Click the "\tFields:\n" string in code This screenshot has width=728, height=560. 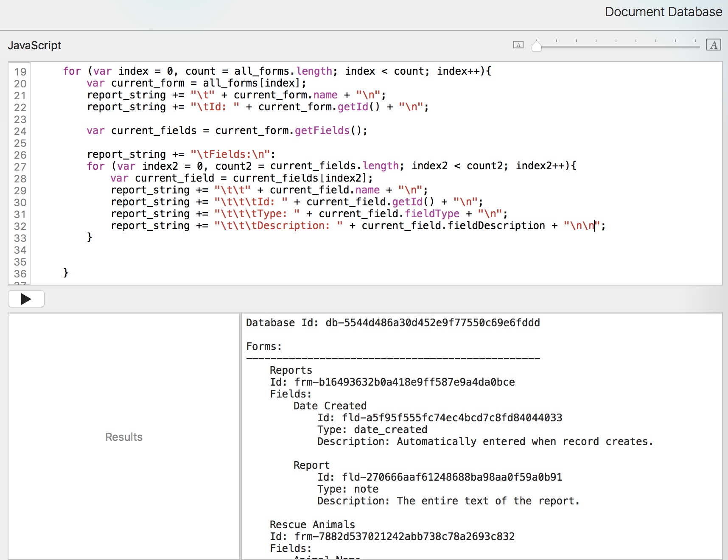[x=230, y=154]
